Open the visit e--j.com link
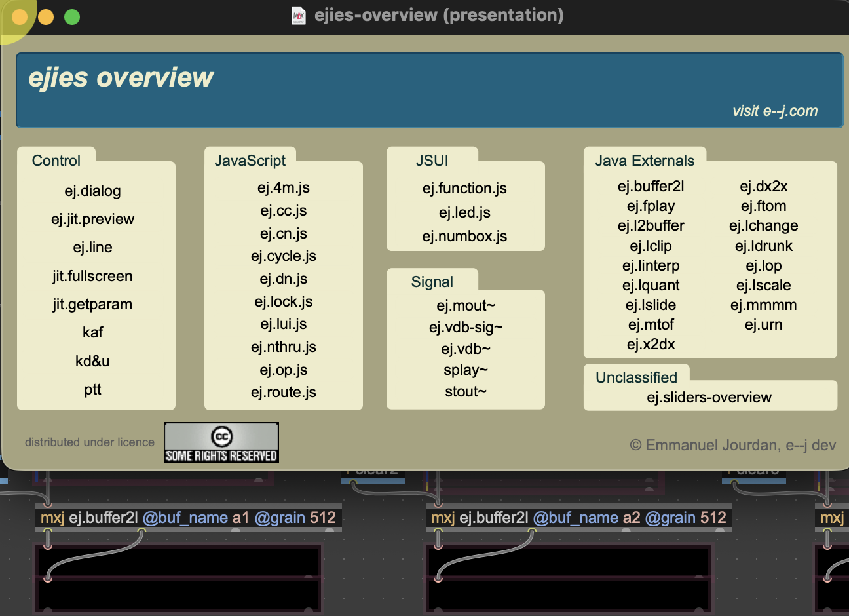The width and height of the screenshot is (849, 616). [x=774, y=111]
